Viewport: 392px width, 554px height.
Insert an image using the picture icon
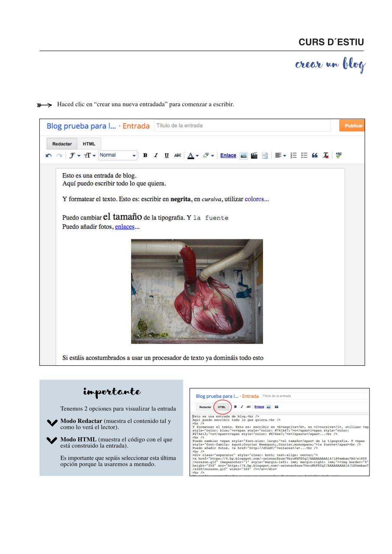point(244,155)
